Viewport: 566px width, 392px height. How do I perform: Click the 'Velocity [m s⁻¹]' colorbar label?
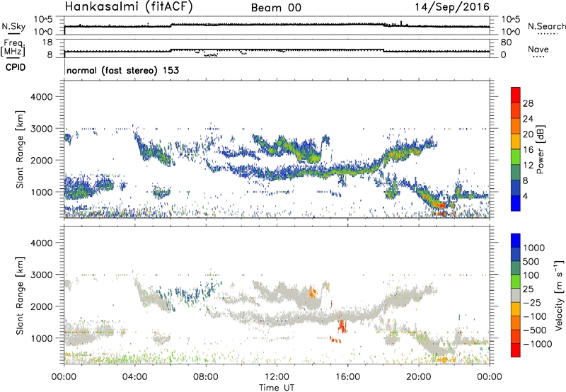[x=559, y=295]
